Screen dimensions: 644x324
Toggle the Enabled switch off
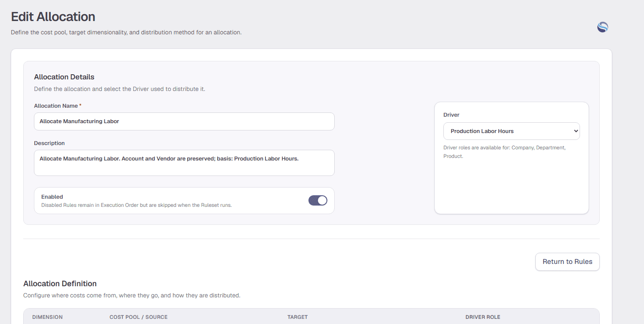tap(318, 200)
